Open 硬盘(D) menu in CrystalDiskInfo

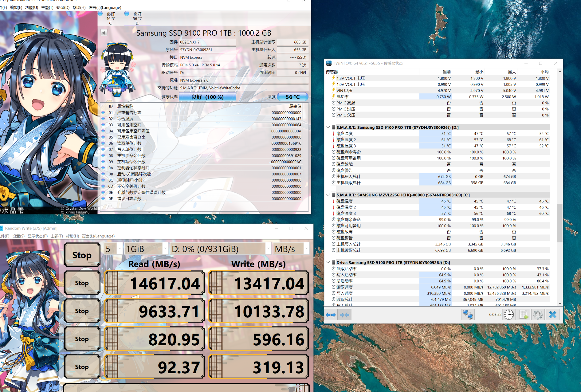[63, 7]
